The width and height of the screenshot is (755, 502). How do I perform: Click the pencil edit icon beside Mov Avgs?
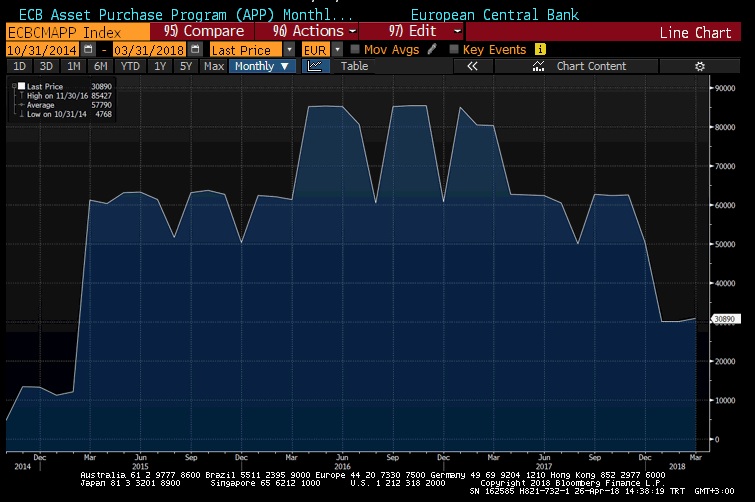[x=430, y=49]
